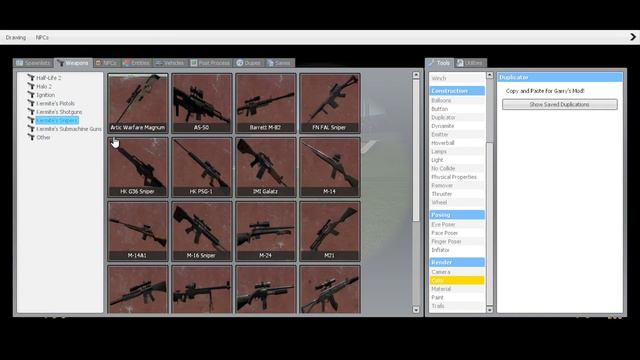Select the Camera tool
Screen dimensions: 640x360
(457, 272)
